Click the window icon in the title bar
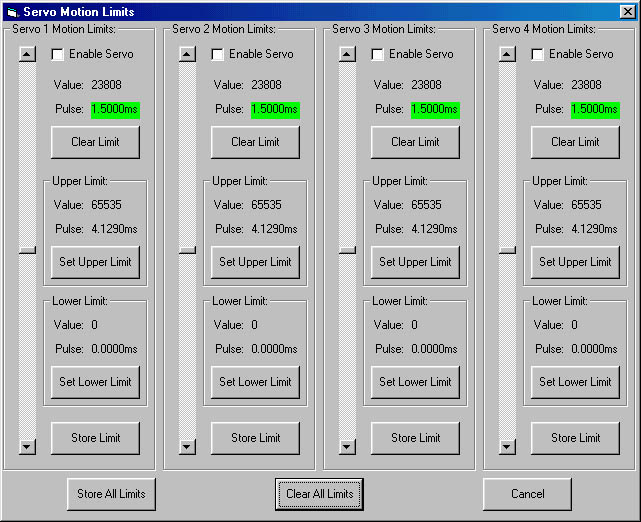Screen dimensions: 641x522 12,11
